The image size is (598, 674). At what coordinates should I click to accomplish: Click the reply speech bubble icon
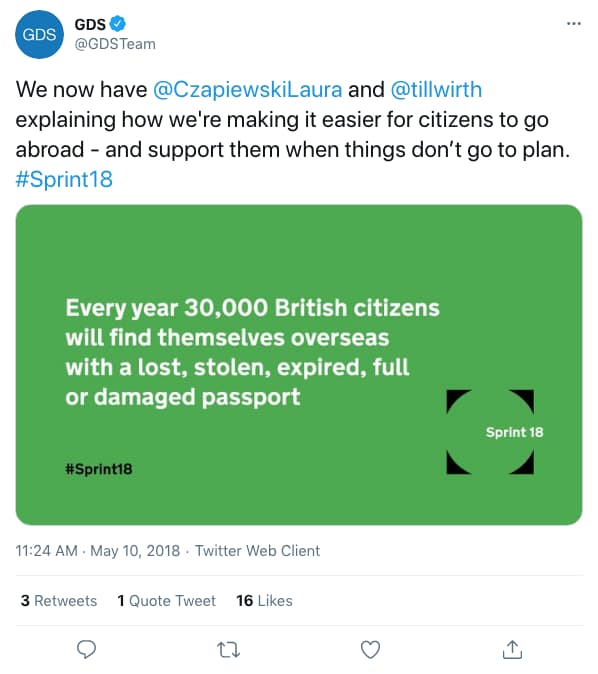(86, 649)
